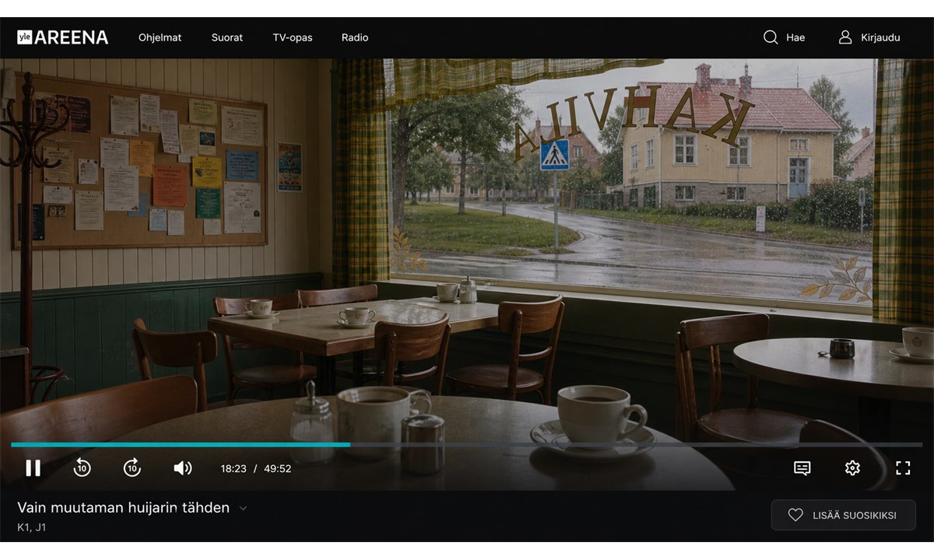Go to Suorat live broadcasts
Image resolution: width=934 pixels, height=560 pixels.
click(x=227, y=37)
